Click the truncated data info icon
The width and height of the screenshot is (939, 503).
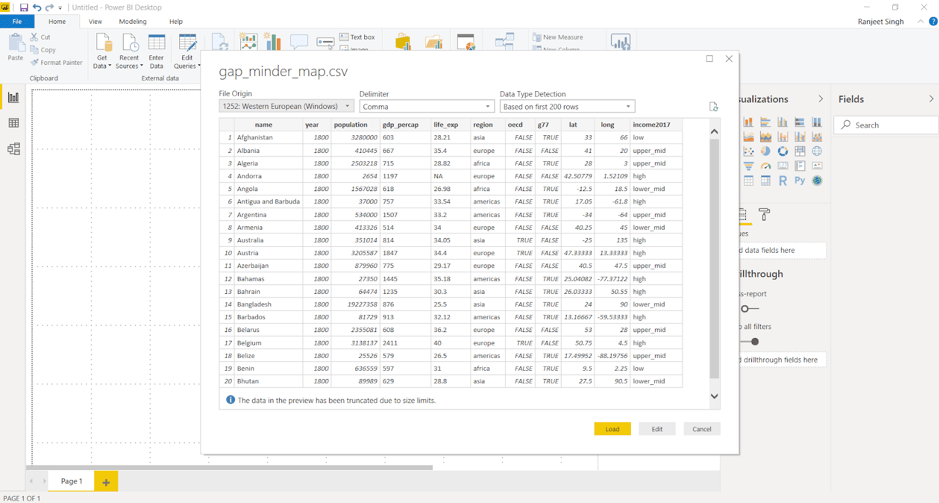(230, 400)
